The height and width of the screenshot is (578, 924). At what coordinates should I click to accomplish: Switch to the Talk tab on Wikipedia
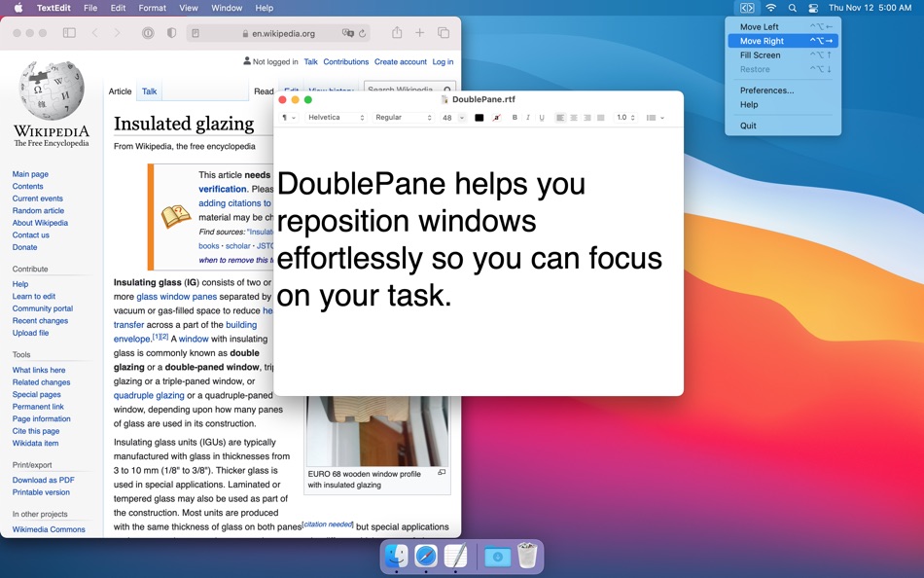(149, 91)
